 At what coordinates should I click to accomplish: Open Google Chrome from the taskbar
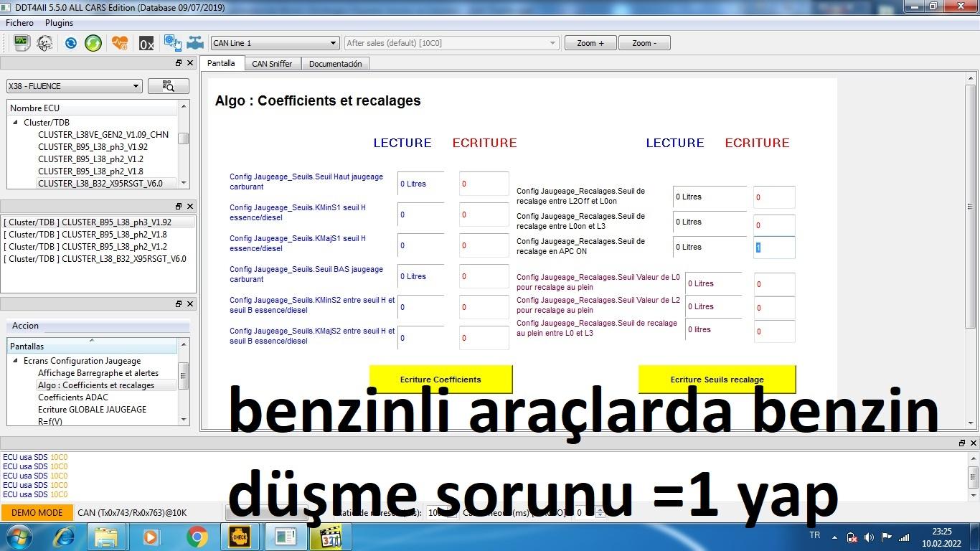197,537
